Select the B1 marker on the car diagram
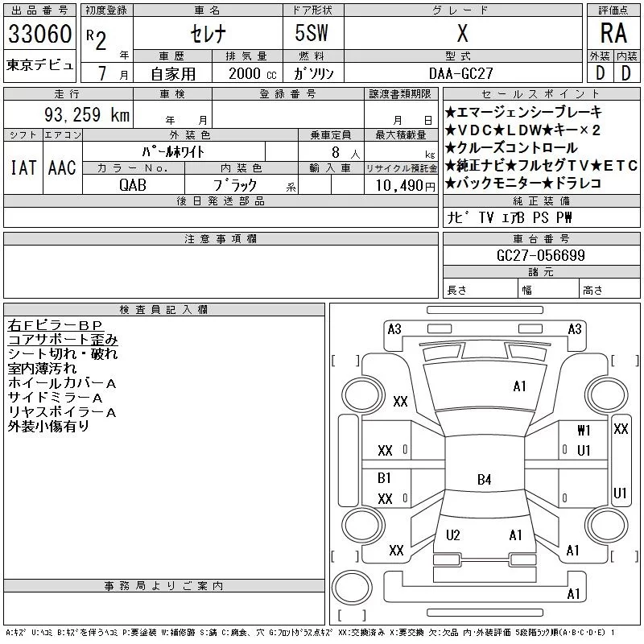Viewport: 644px width, 644px height. point(385,478)
